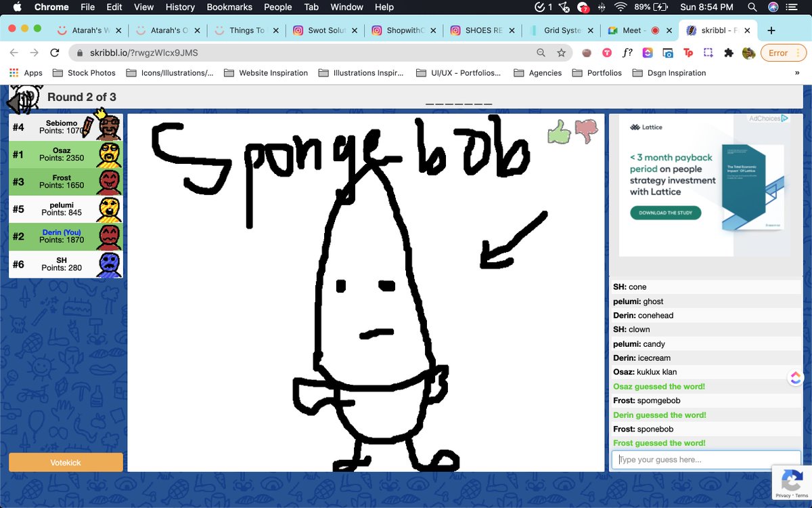Image resolution: width=812 pixels, height=508 pixels.
Task: Open AdChoices info icon
Action: tap(784, 118)
